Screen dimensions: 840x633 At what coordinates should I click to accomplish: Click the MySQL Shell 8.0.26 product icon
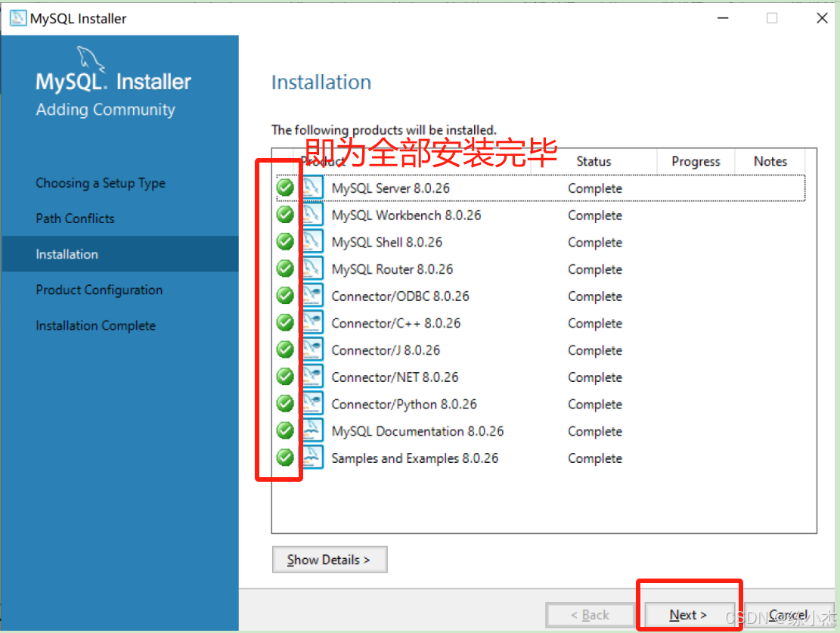(x=313, y=242)
